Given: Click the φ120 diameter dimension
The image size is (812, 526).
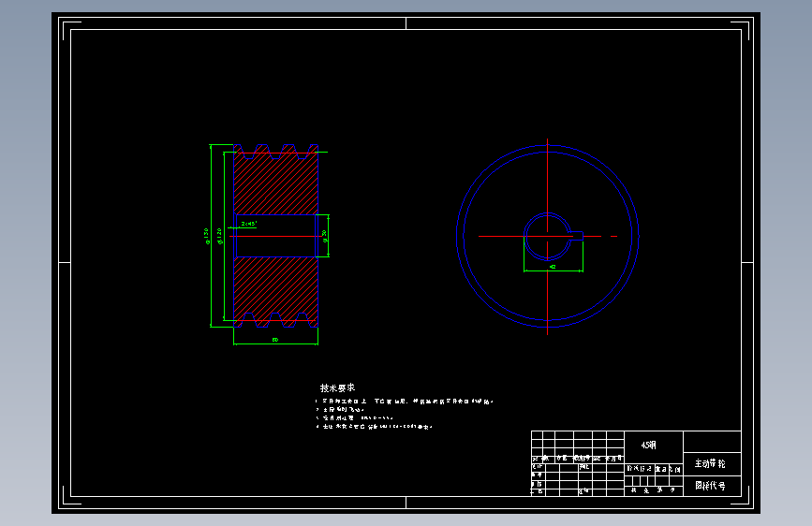Looking at the screenshot, I should point(219,236).
